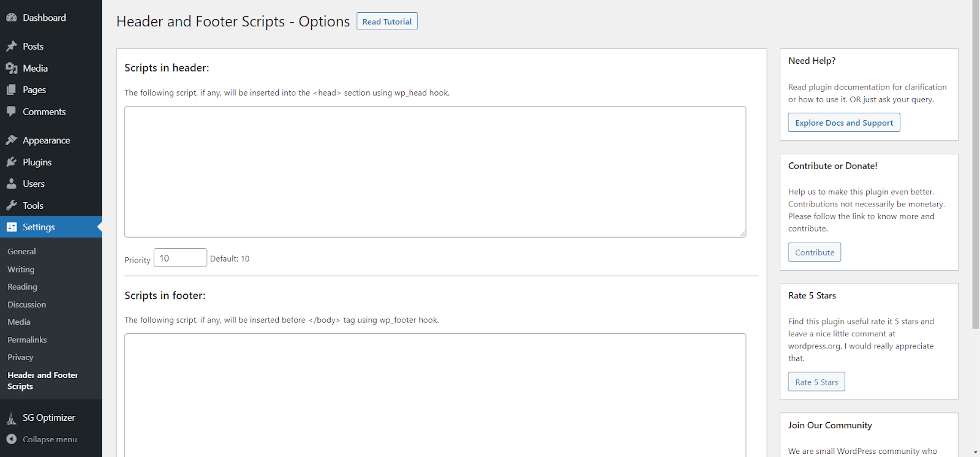Click the 'Need Help?' heading
Screen dimensions: 980x457
(812, 61)
